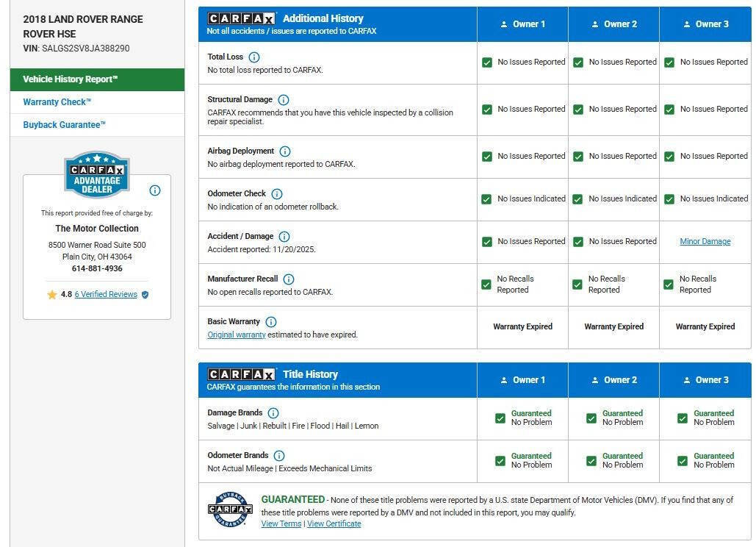This screenshot has height=547, width=756.
Task: Open 6 Verified Reviews link
Action: (106, 294)
